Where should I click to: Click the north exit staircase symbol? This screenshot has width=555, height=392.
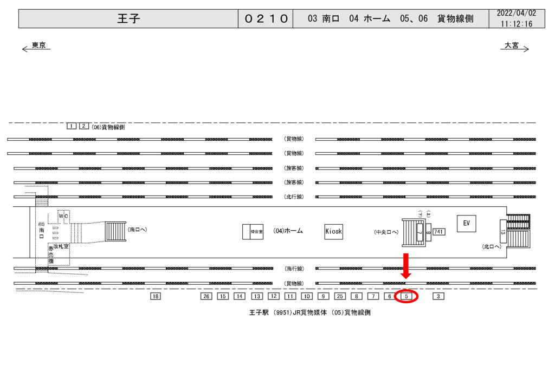[518, 232]
